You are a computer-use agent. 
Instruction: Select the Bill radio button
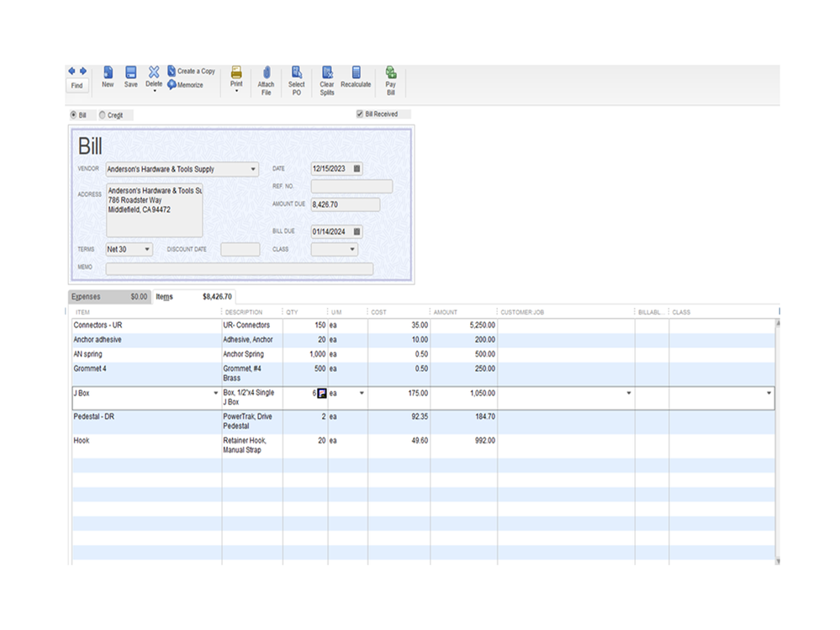point(73,114)
